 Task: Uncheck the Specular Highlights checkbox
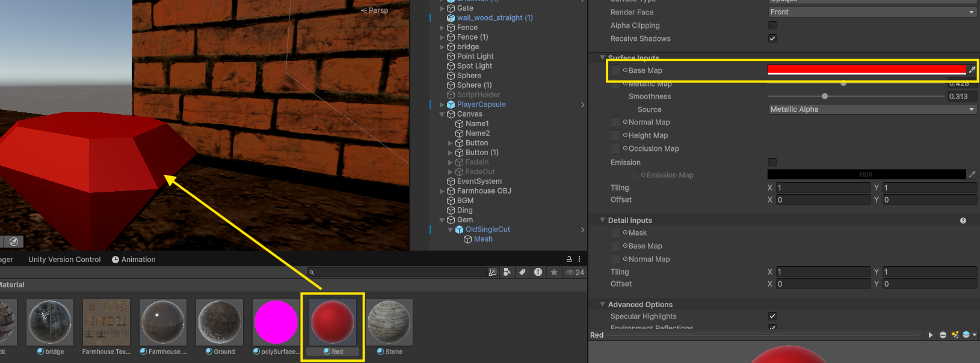coord(772,316)
